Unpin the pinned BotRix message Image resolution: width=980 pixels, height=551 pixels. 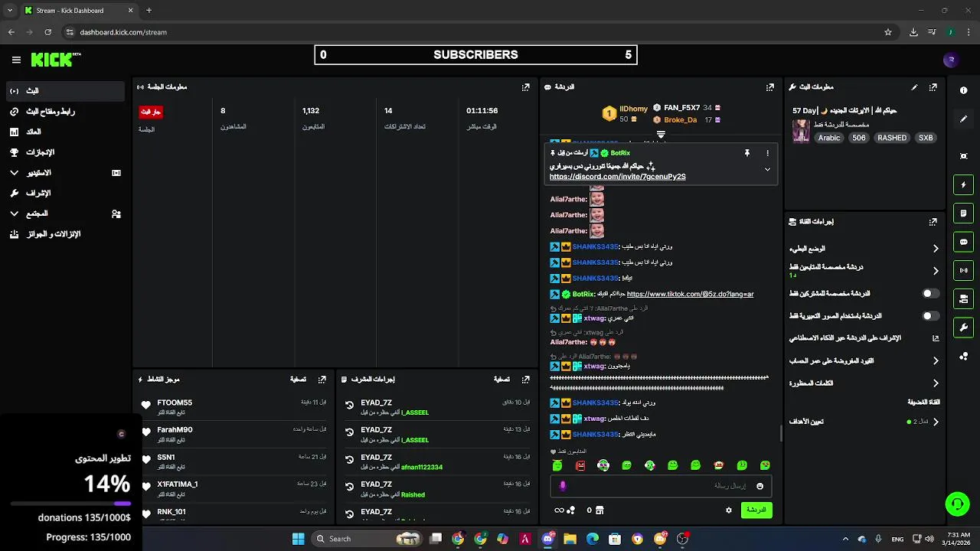[x=747, y=153]
